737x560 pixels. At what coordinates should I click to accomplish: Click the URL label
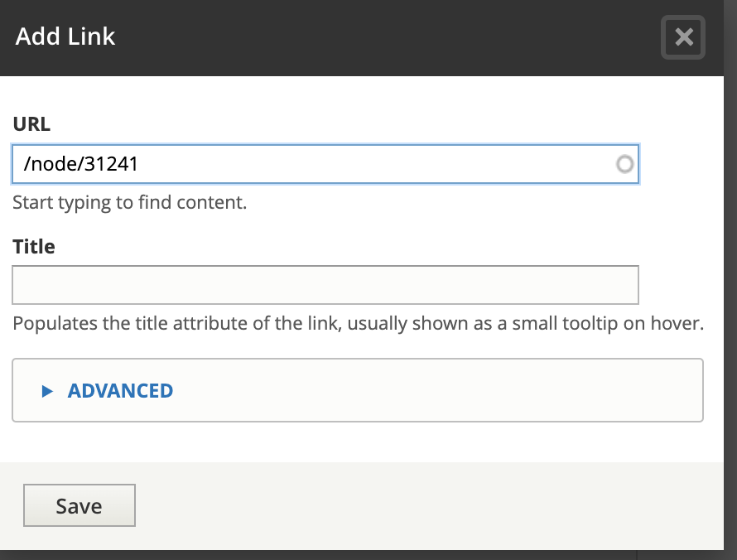pyautogui.click(x=31, y=124)
